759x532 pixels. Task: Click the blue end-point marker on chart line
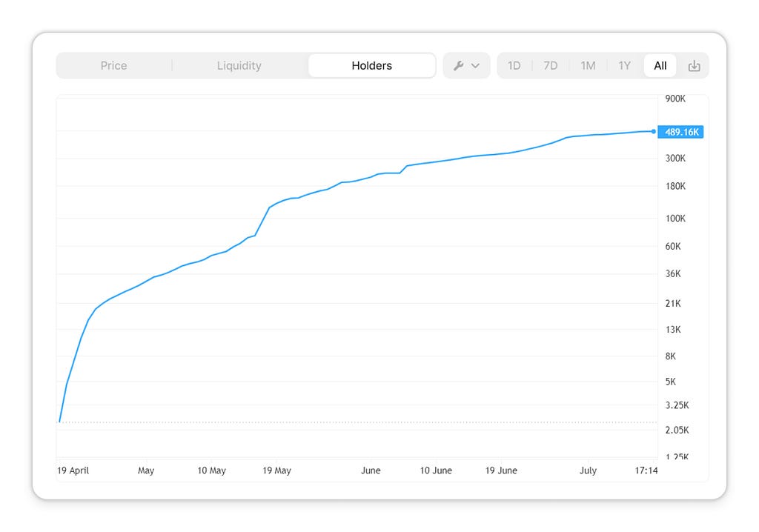click(x=654, y=131)
